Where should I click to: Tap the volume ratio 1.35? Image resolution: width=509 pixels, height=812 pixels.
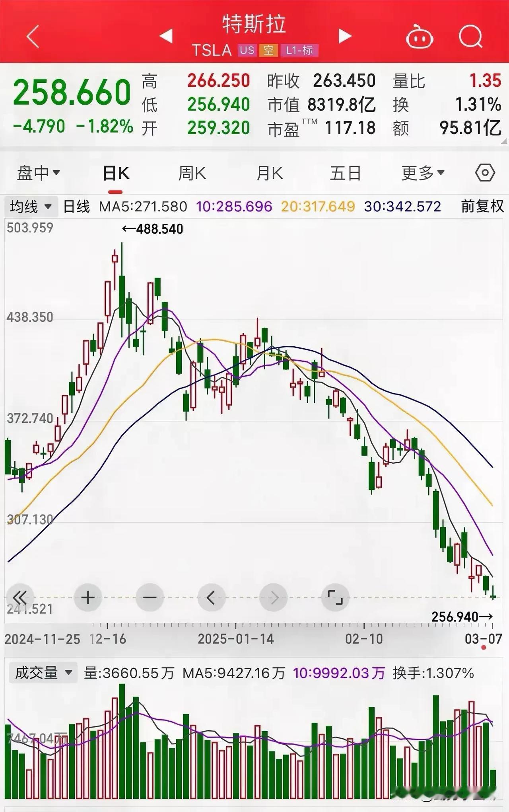click(x=485, y=81)
